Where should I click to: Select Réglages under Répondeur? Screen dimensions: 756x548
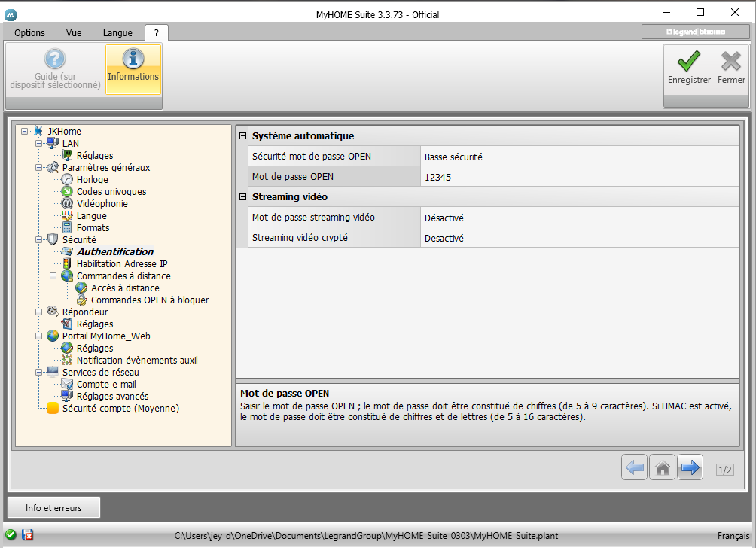pyautogui.click(x=95, y=324)
